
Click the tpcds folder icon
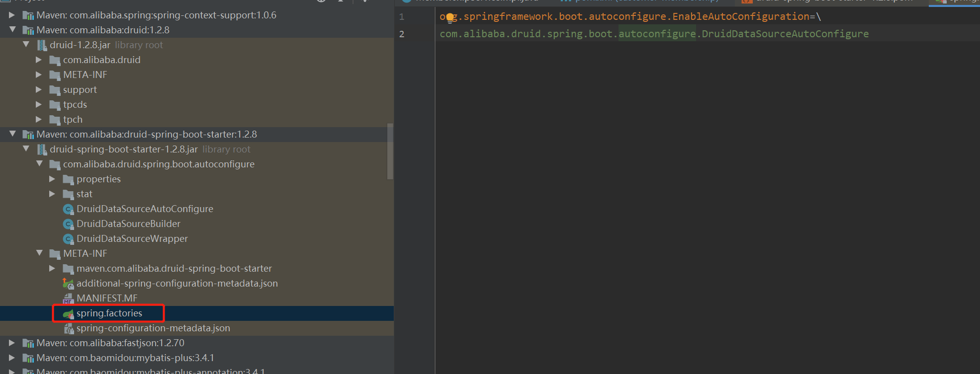55,105
